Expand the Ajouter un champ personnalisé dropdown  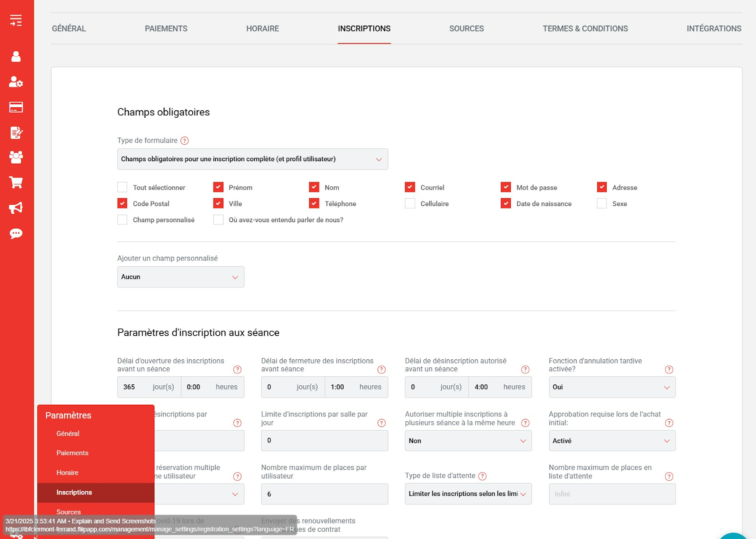coord(180,277)
